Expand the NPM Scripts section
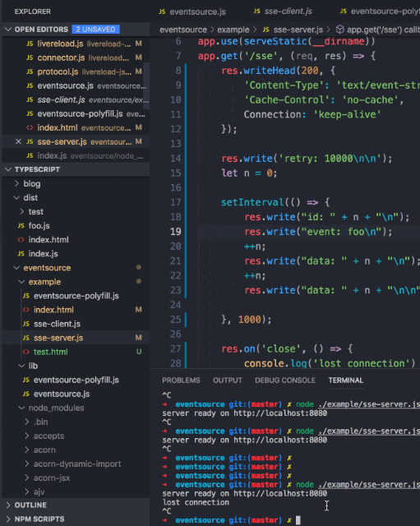The height and width of the screenshot is (526, 420). pyautogui.click(x=76, y=519)
